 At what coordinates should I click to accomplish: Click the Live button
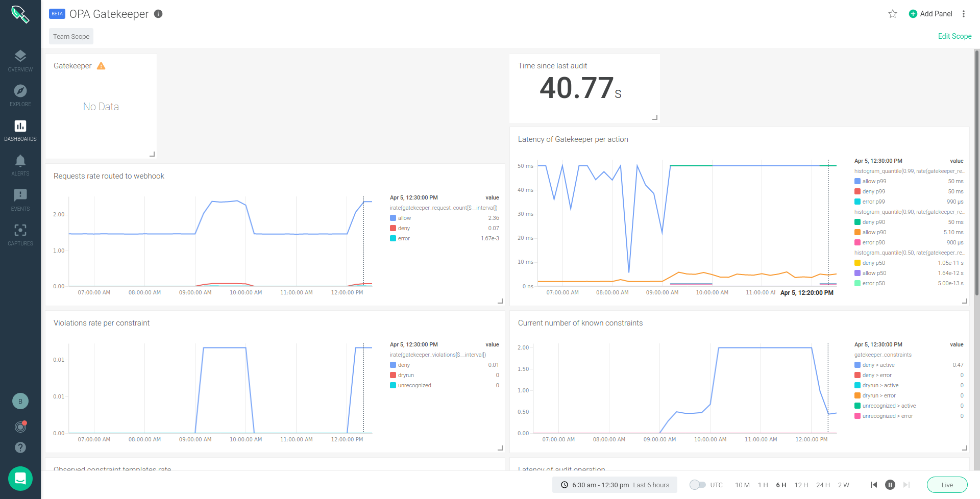[x=947, y=485]
